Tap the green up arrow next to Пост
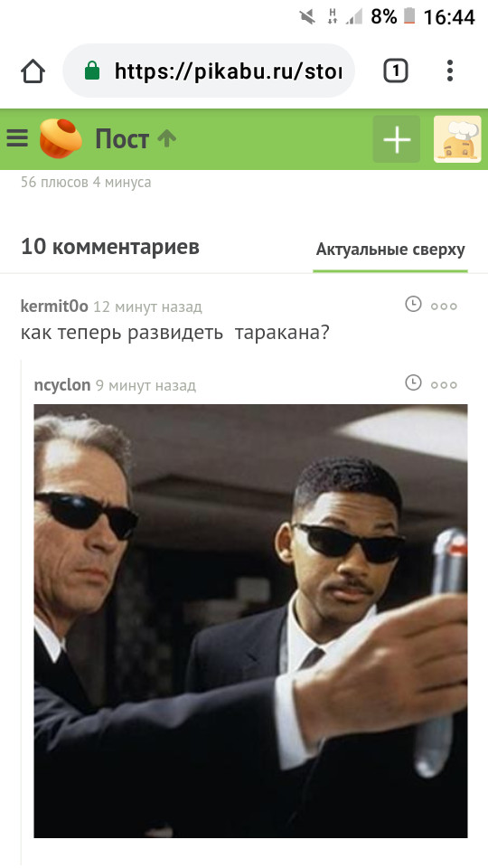This screenshot has height=868, width=488. pyautogui.click(x=166, y=138)
